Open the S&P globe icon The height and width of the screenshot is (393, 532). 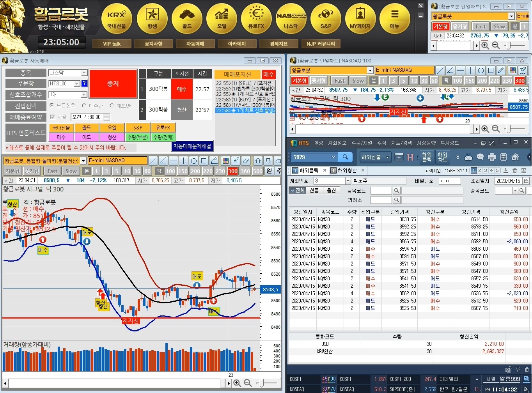click(326, 19)
